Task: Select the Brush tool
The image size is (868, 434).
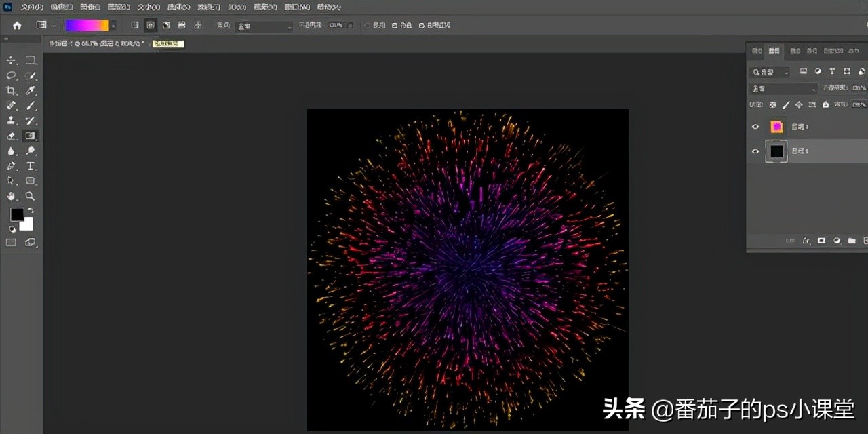Action: pyautogui.click(x=31, y=105)
